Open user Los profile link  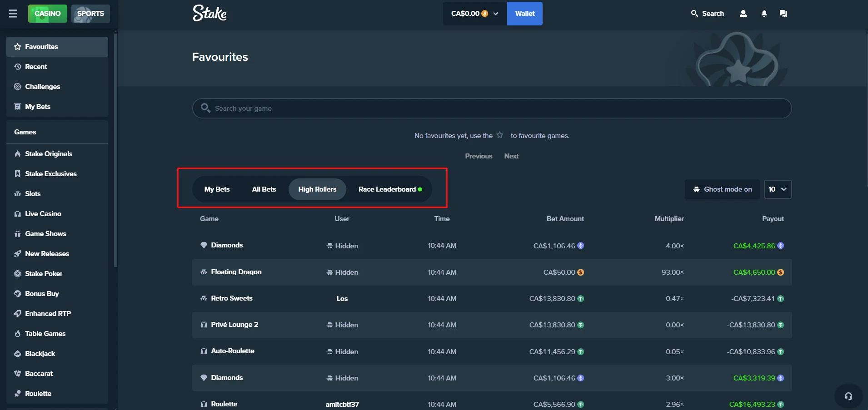tap(342, 299)
